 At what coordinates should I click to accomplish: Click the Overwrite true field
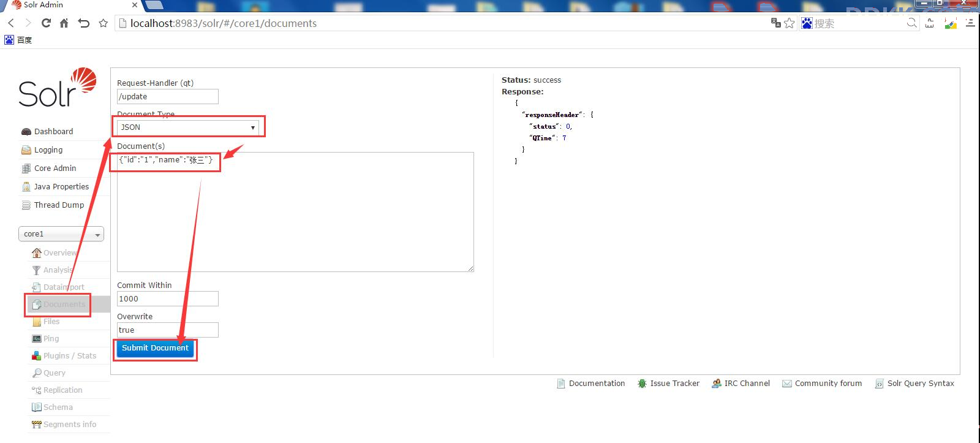click(x=168, y=330)
